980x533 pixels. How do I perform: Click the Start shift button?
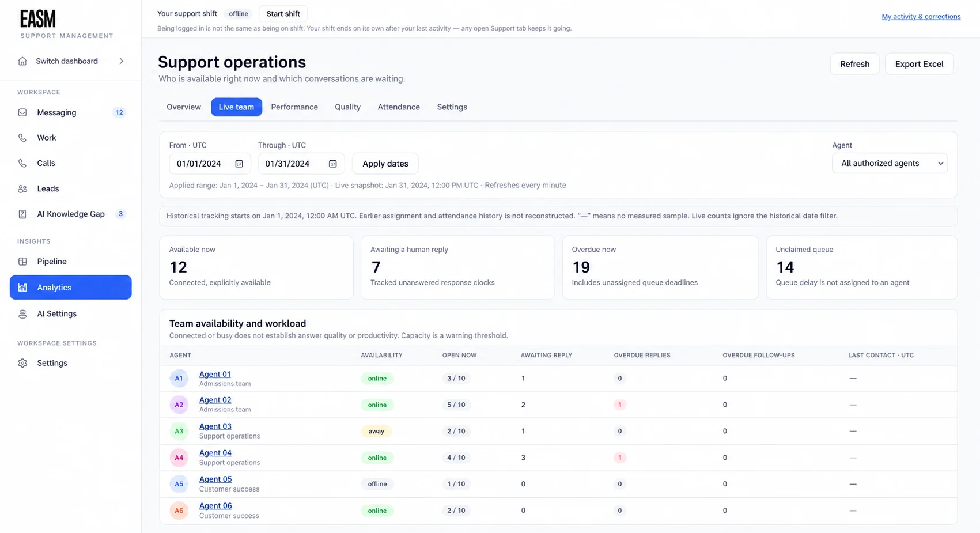coord(283,14)
